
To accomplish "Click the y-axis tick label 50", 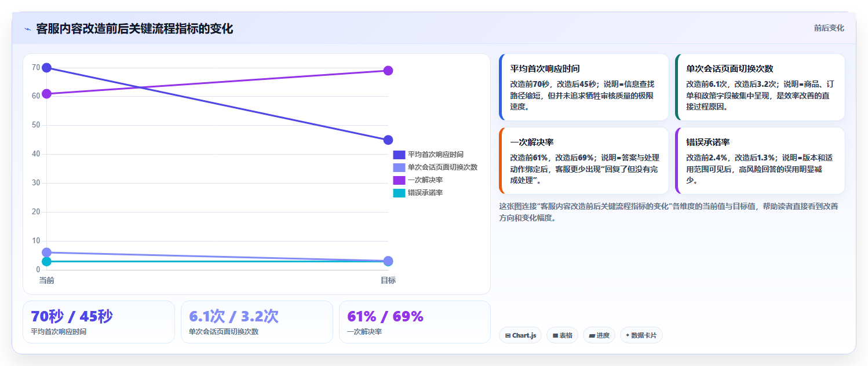I will pos(36,125).
